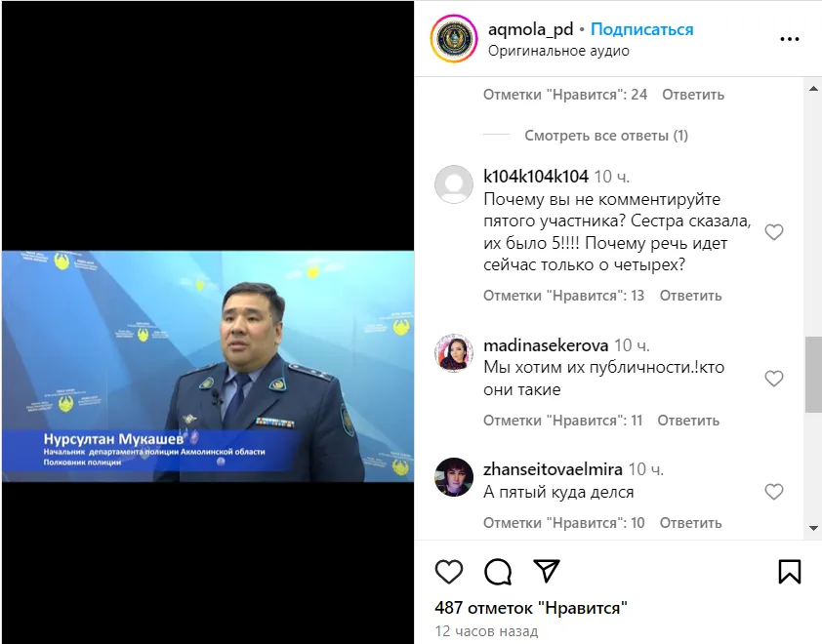Share the post via paper plane icon
822x644 pixels.
pyautogui.click(x=547, y=571)
